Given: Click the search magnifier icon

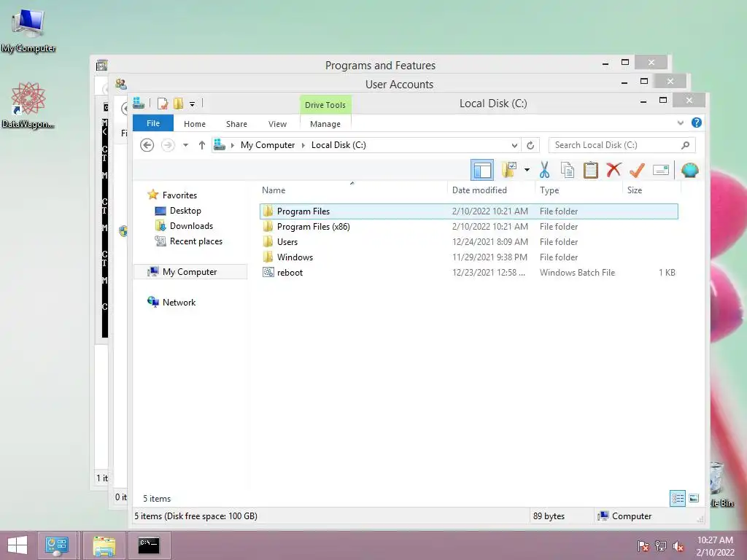Looking at the screenshot, I should coord(685,145).
